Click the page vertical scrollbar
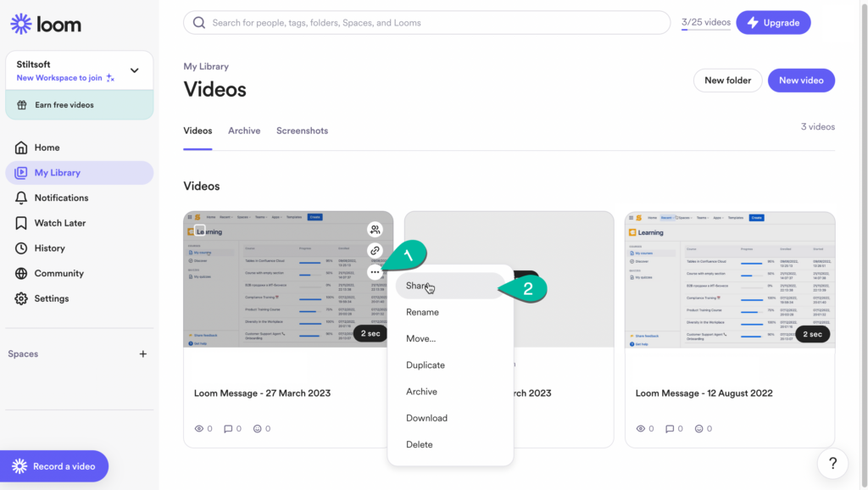 [x=864, y=245]
